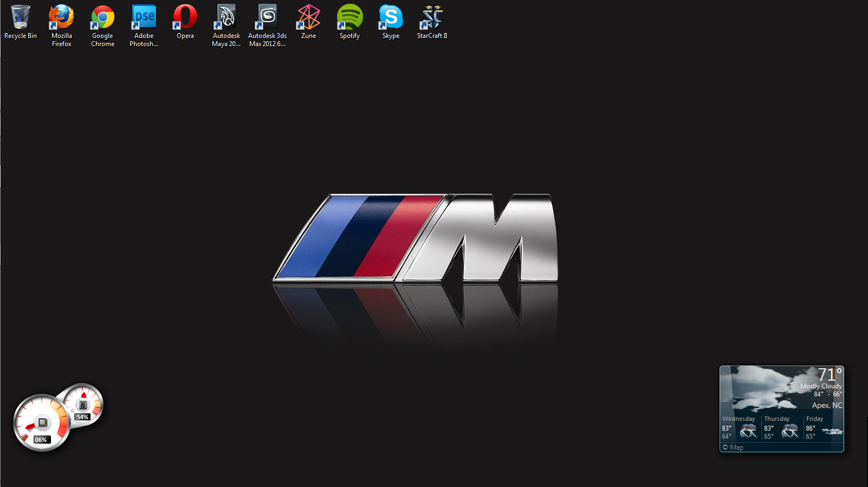Click the CPU usage gauge showing 06%
Image resolution: width=868 pixels, height=487 pixels.
pos(41,422)
